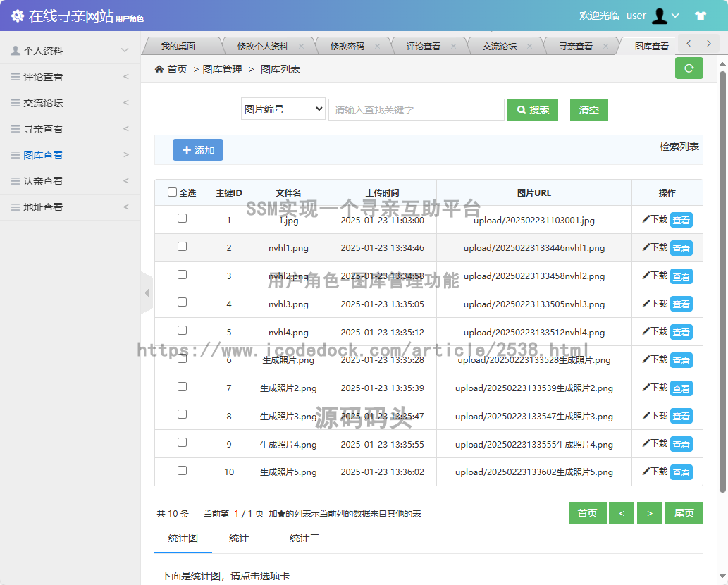Click 图库管理 in the breadcrumb
Screen dimensions: 728x585
223,69
